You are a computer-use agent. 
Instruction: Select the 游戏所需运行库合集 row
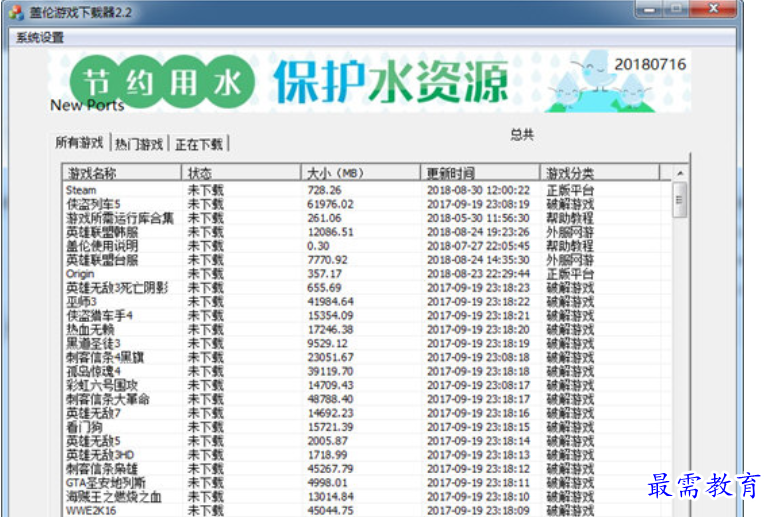click(x=367, y=218)
